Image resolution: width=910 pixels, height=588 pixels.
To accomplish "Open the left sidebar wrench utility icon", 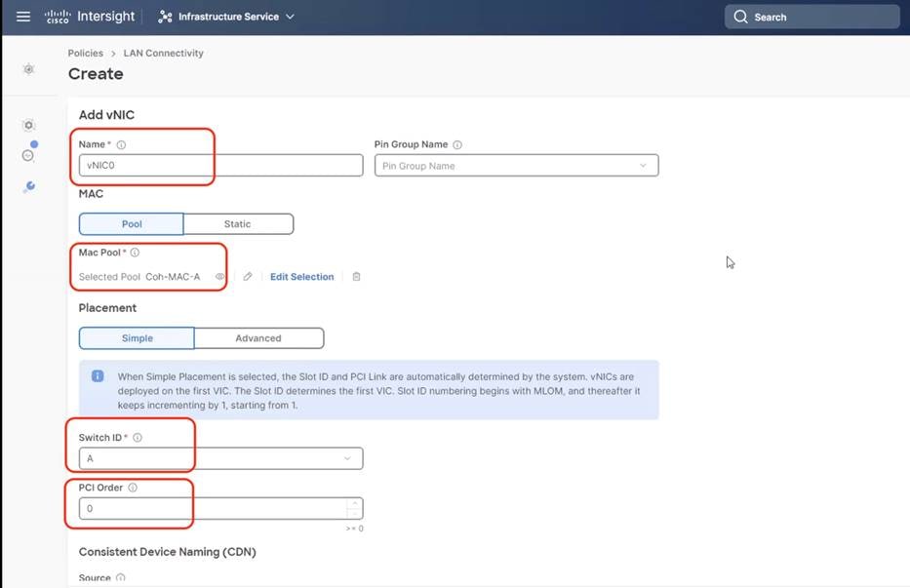I will [x=28, y=185].
